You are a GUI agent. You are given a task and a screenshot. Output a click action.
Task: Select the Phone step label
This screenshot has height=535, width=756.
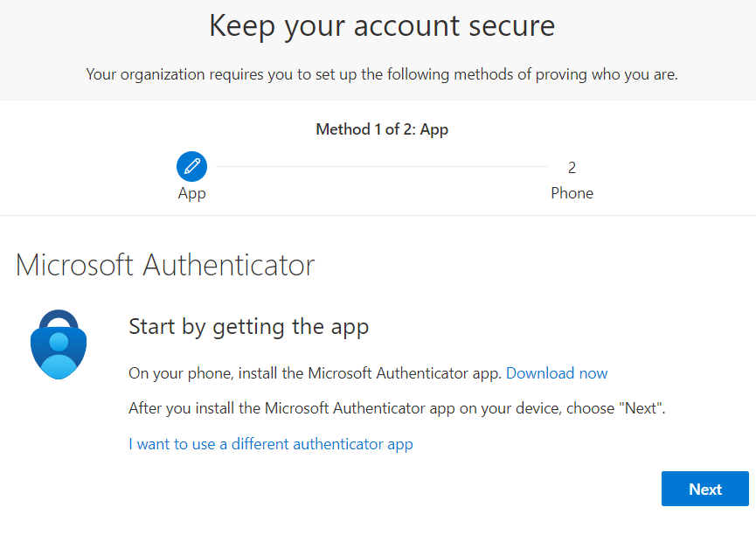pyautogui.click(x=572, y=193)
